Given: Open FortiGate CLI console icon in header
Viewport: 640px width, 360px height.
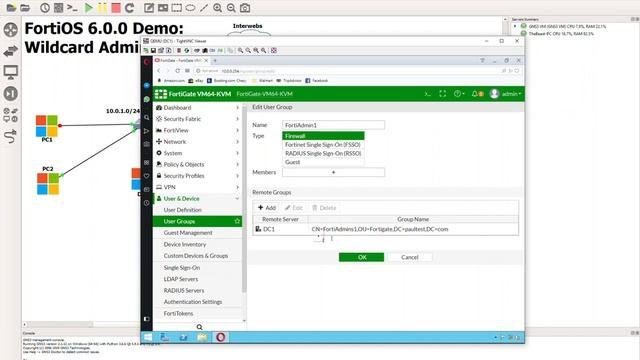Looking at the screenshot, I should tap(427, 94).
